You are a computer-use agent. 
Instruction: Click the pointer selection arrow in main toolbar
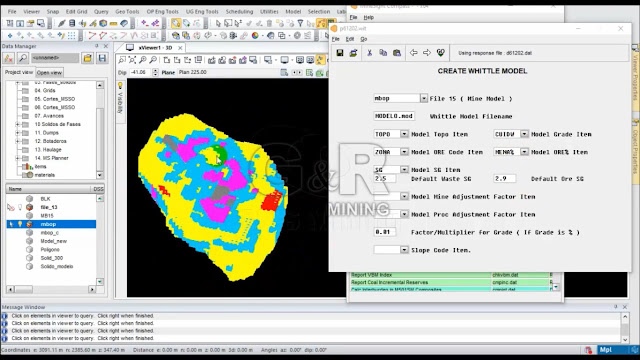coord(218,23)
